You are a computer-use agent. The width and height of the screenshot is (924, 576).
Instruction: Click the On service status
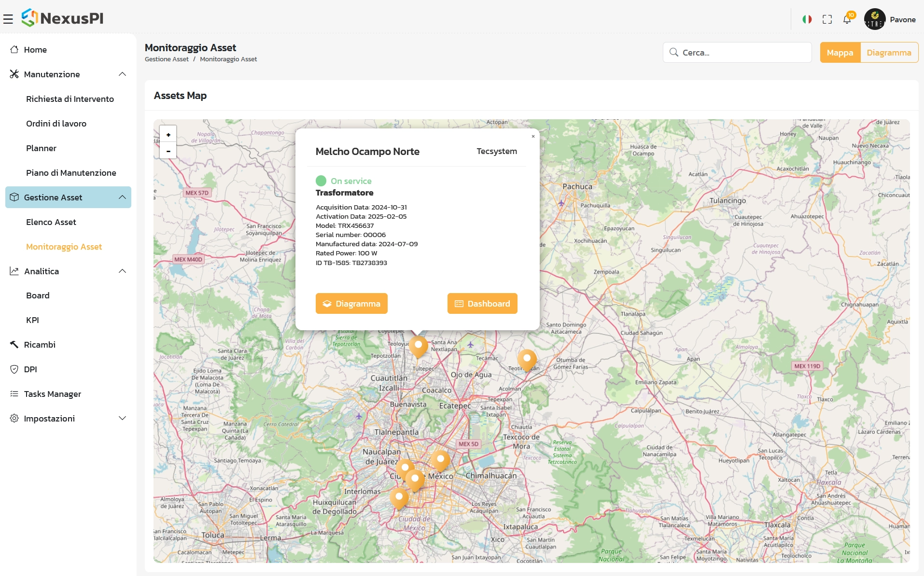click(x=344, y=181)
